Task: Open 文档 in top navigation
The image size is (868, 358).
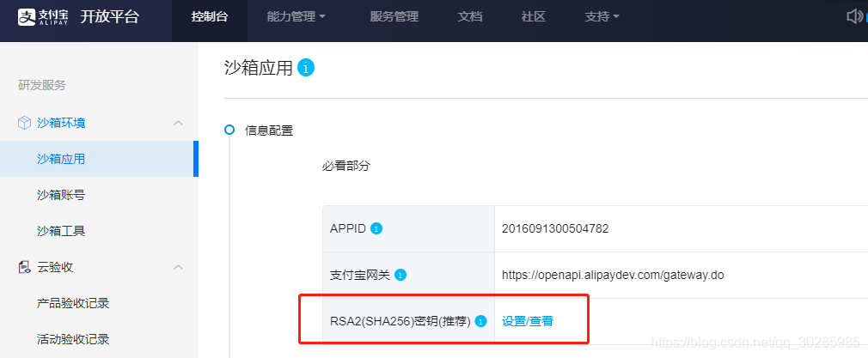Action: pyautogui.click(x=470, y=17)
